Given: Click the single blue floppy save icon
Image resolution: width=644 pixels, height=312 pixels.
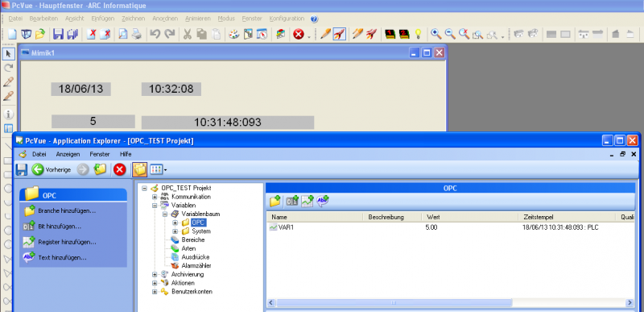Looking at the screenshot, I should pyautogui.click(x=58, y=34).
